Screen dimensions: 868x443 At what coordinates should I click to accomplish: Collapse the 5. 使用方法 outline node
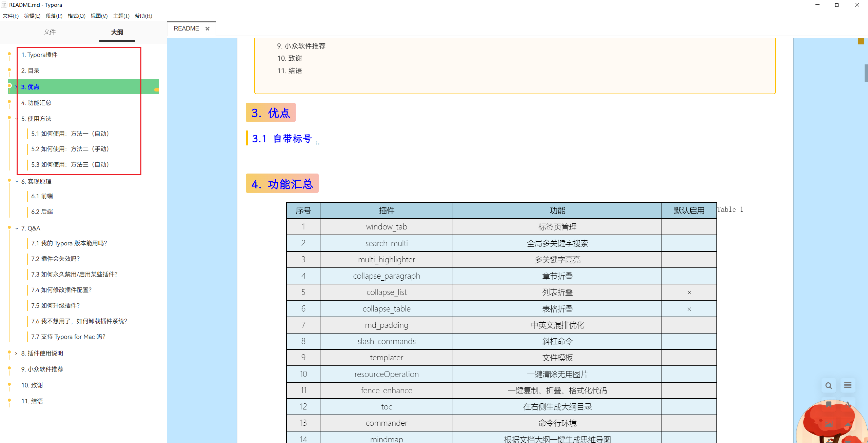pos(16,119)
